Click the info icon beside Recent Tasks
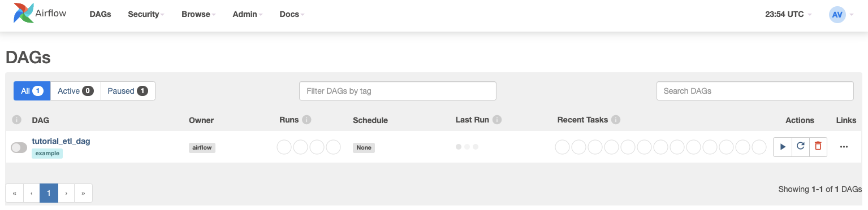Screen dimensions: 868x210 pyautogui.click(x=616, y=120)
